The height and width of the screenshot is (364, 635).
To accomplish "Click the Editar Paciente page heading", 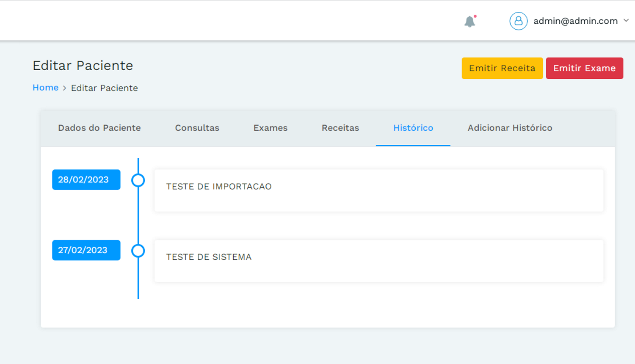I will 83,66.
